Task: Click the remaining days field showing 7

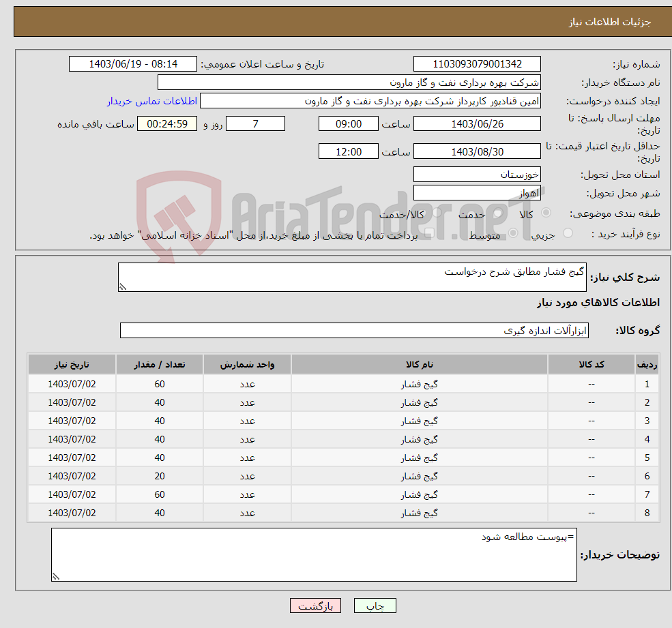Action: [255, 124]
